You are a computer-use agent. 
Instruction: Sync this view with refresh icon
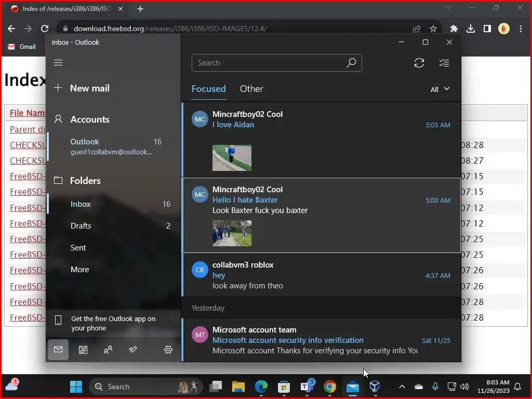tap(419, 63)
